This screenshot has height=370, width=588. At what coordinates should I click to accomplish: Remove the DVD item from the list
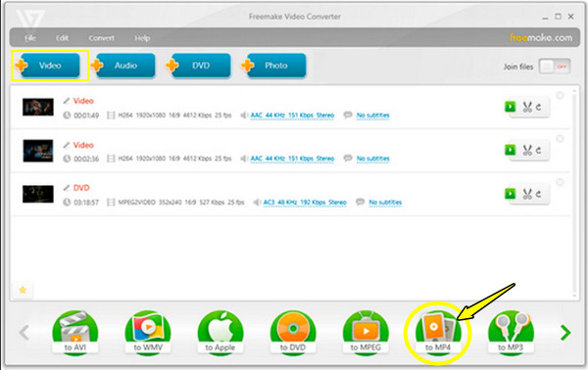click(560, 182)
